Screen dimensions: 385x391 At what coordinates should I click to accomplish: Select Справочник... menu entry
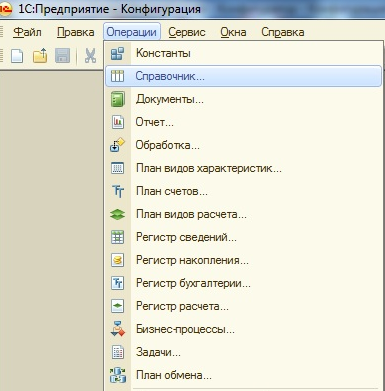click(244, 76)
